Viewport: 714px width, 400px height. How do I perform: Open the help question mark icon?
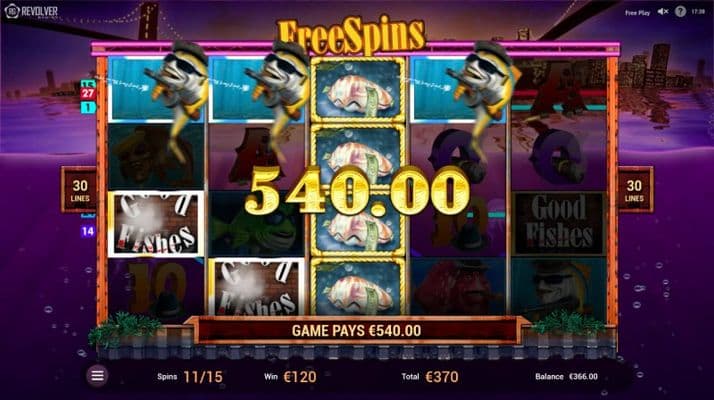[680, 12]
